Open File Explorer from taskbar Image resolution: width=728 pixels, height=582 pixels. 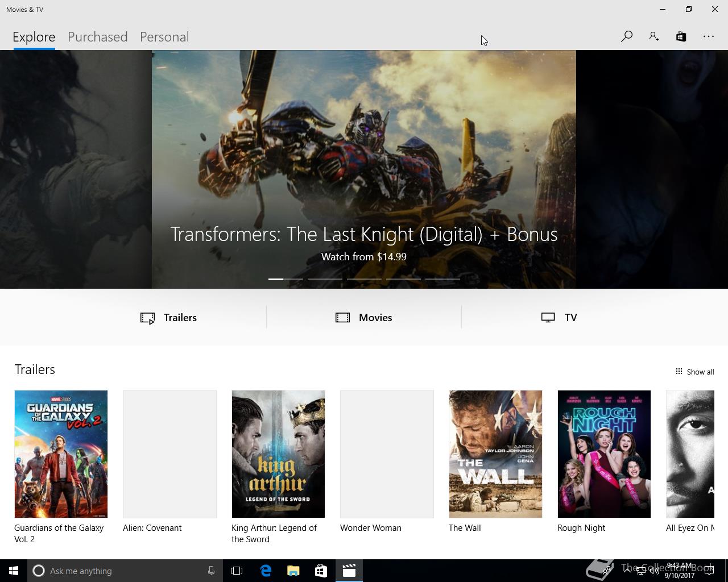click(x=293, y=571)
